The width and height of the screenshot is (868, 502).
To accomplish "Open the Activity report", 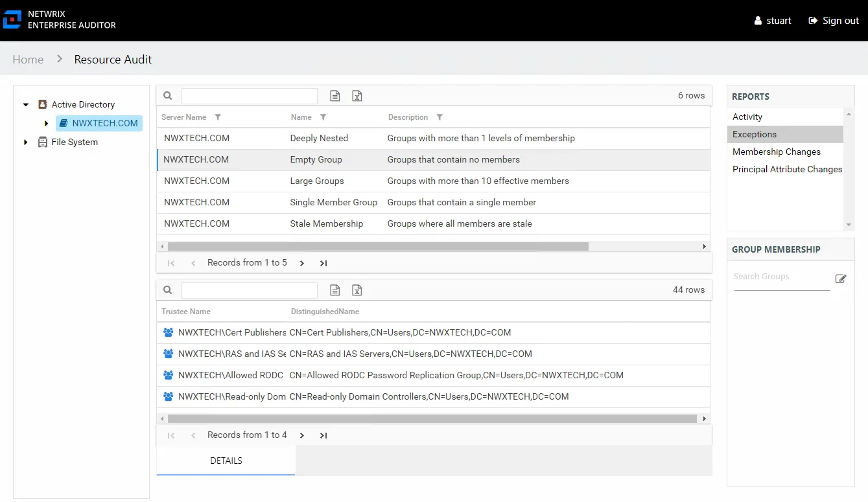I will tap(785, 117).
